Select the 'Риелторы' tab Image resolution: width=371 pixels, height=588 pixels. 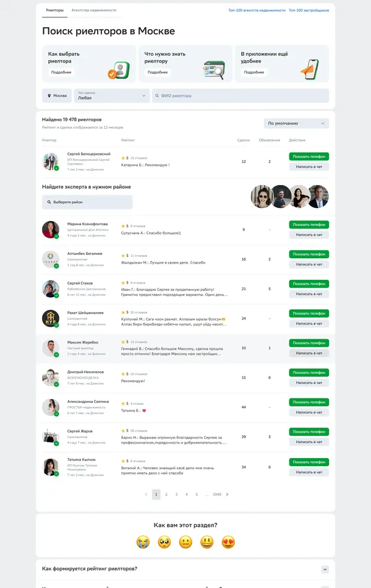55,11
